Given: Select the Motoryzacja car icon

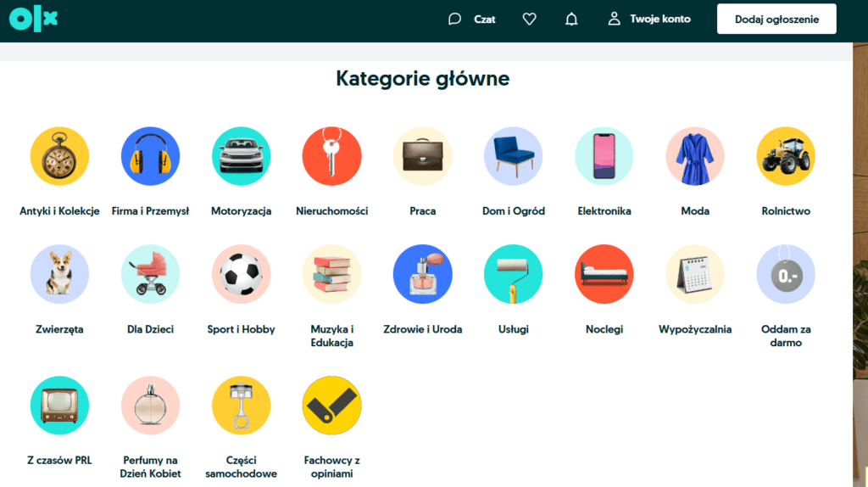Looking at the screenshot, I should click(241, 156).
